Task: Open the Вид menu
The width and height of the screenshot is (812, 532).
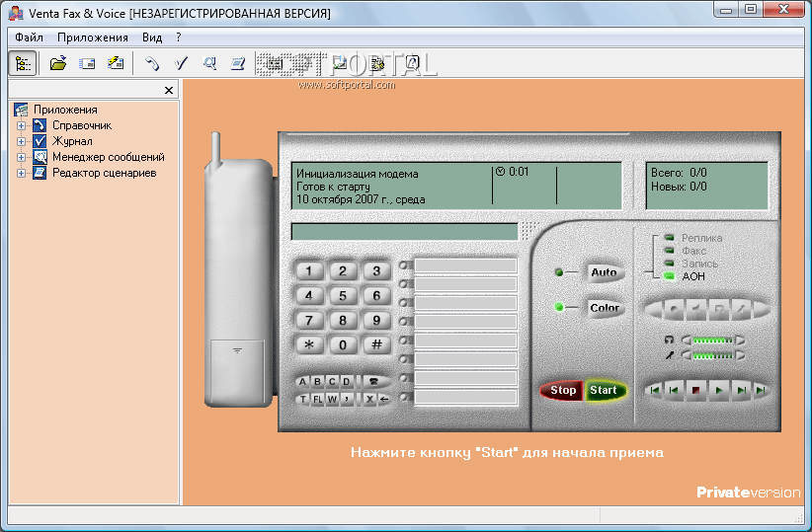Action: (x=152, y=38)
